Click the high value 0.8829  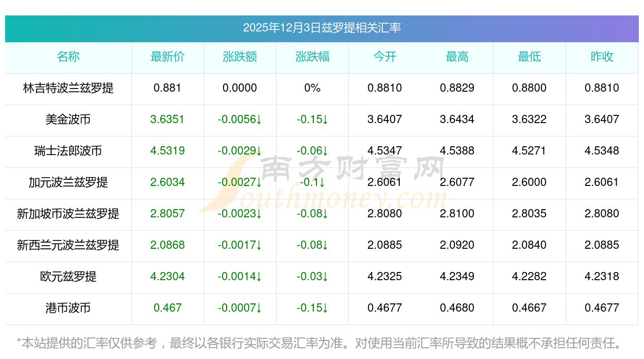(x=457, y=88)
